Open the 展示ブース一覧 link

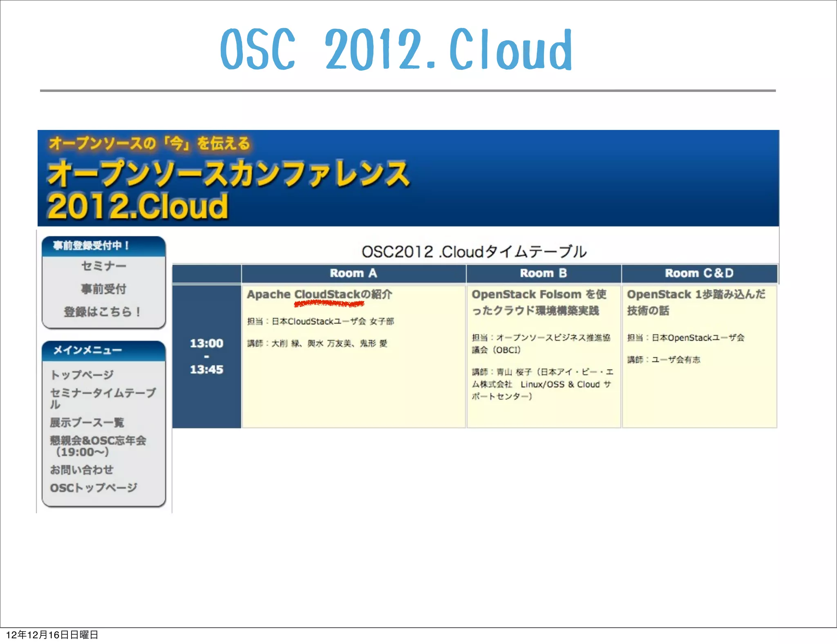tap(87, 422)
